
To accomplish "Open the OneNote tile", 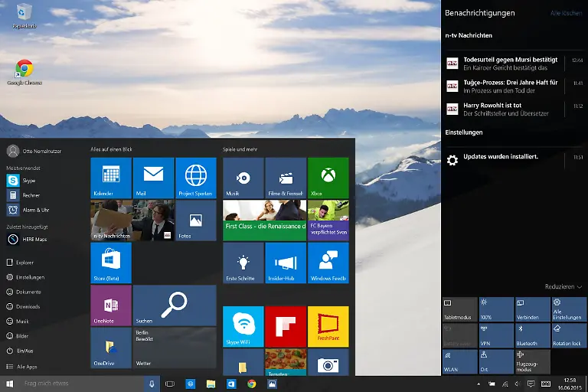I will (x=110, y=305).
